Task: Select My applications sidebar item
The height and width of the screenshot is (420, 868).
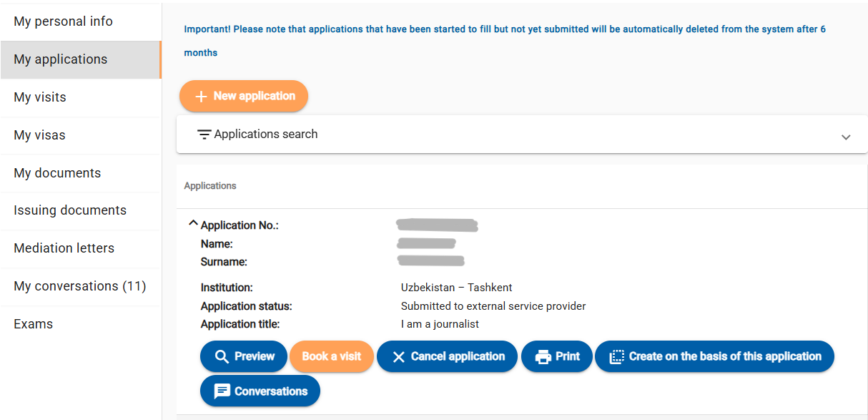Action: pos(81,59)
